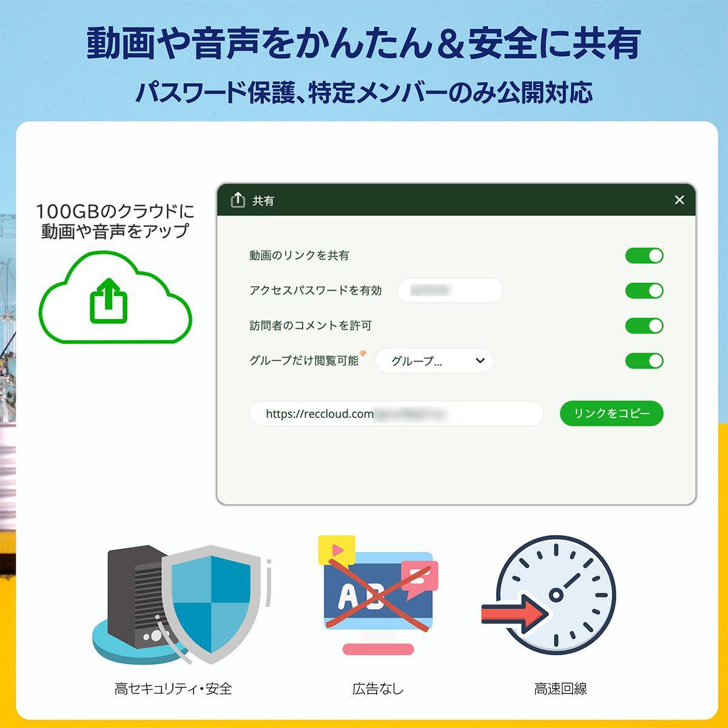Switch off グループだけ閲覧可能 toggle
The height and width of the screenshot is (728, 728).
click(644, 361)
